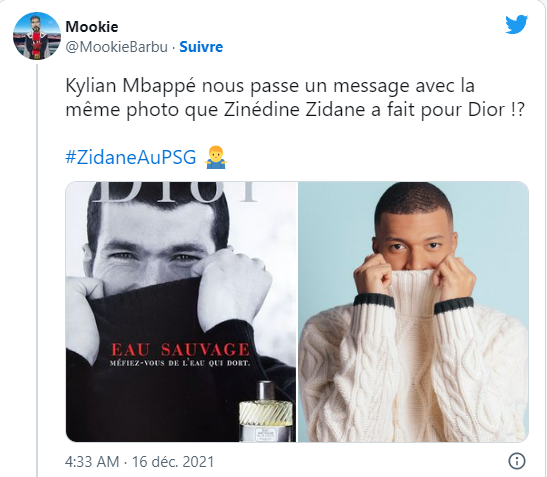Open the left black-and-white Eau Sauvage image

(181, 312)
